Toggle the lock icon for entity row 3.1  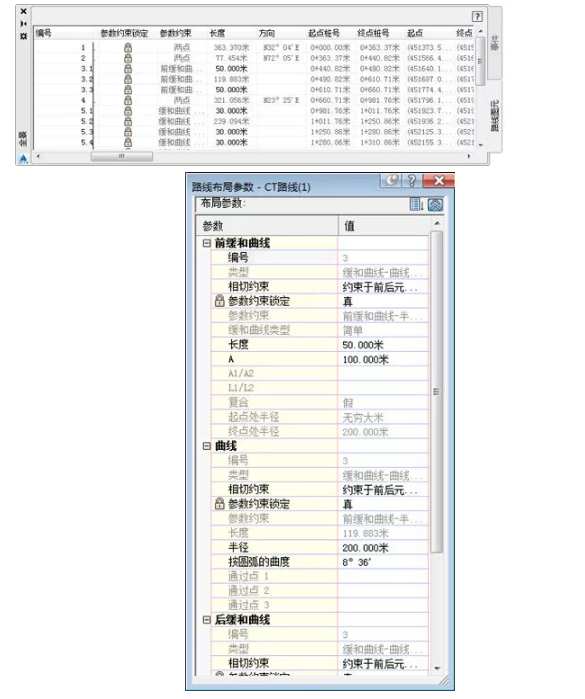(x=128, y=69)
